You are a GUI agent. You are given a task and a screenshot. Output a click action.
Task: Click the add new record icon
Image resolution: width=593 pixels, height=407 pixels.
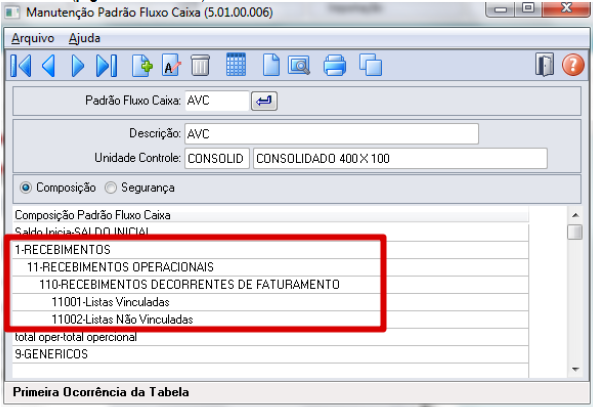[142, 66]
